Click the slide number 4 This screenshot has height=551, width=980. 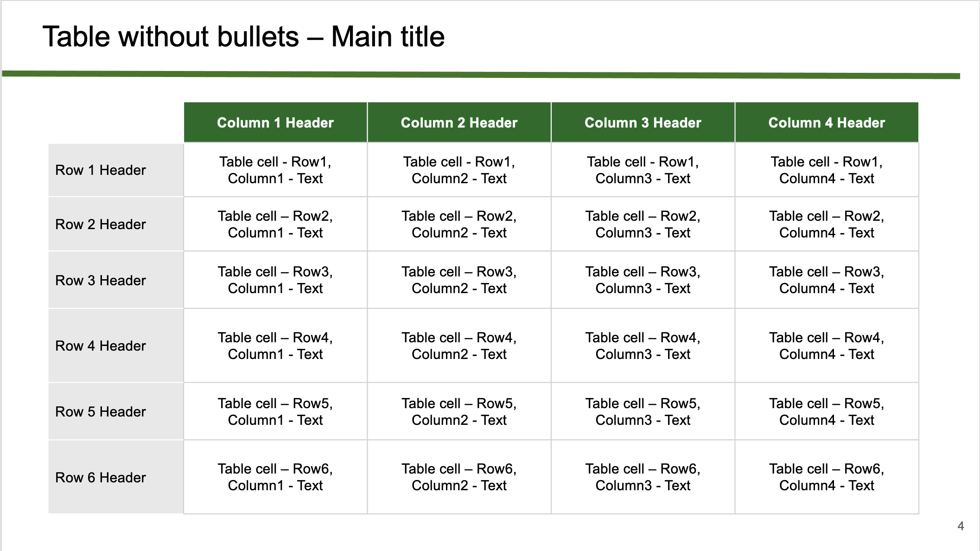pos(961,526)
